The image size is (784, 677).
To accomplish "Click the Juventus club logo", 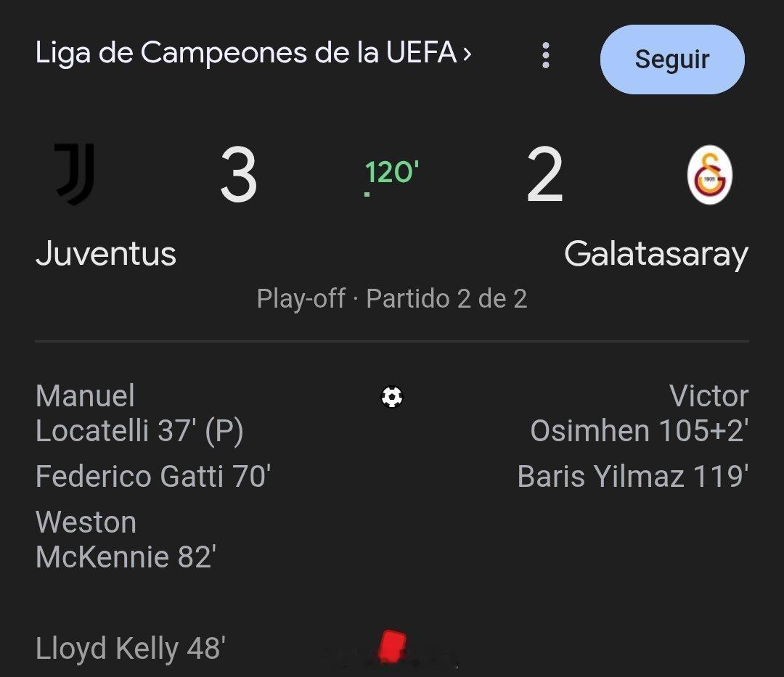I will [75, 175].
